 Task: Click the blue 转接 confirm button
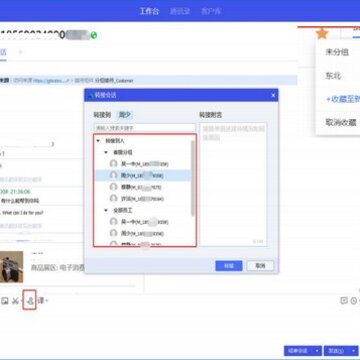229,266
